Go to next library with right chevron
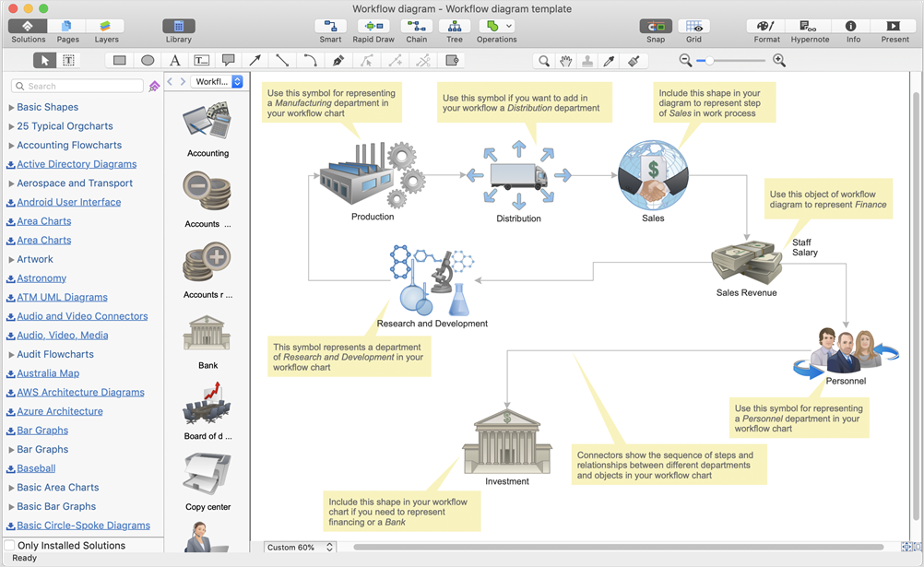924x567 pixels. (x=183, y=81)
